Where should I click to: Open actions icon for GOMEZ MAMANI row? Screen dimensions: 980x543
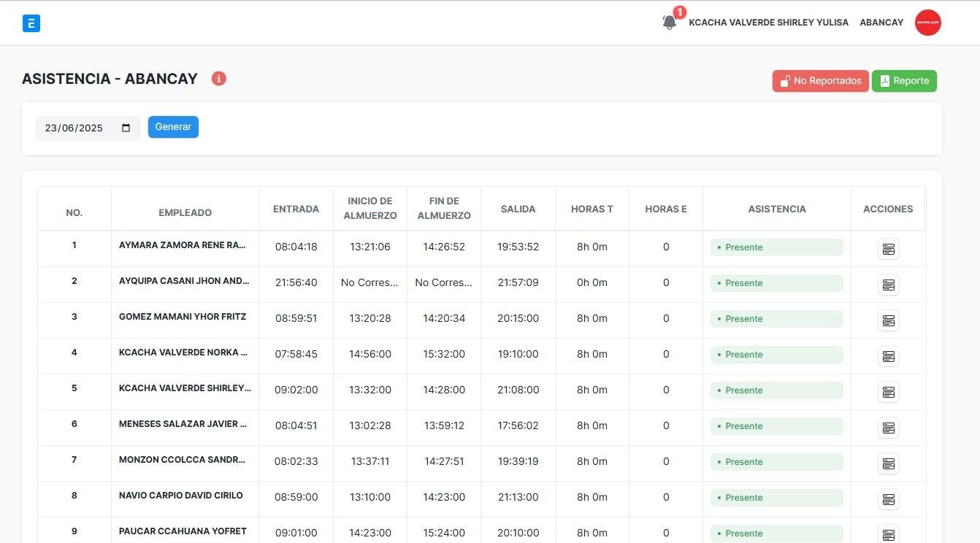click(x=888, y=320)
